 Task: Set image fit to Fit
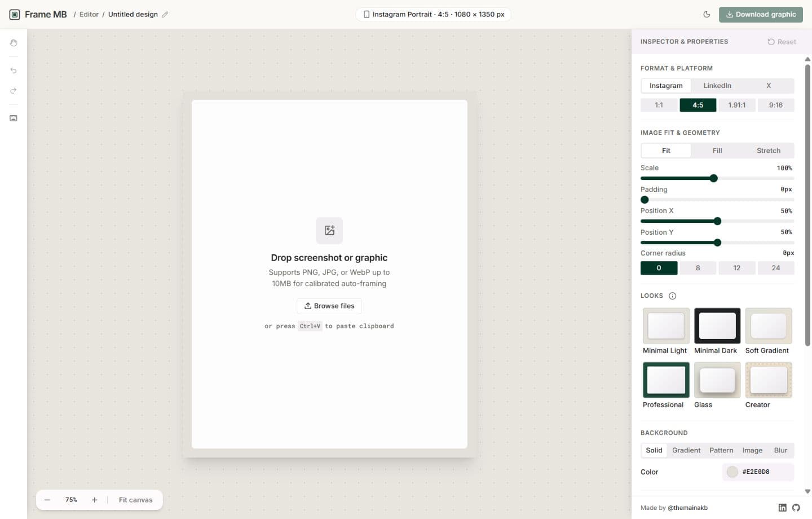[x=666, y=151]
